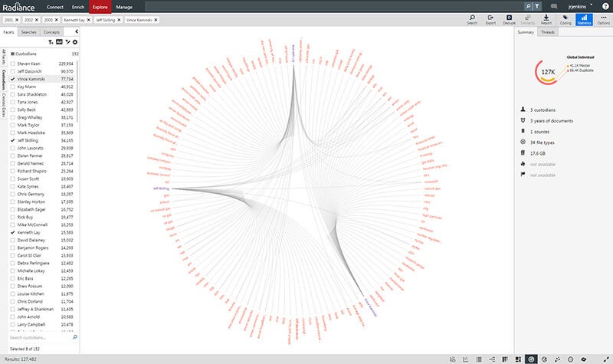Switch to cluster dots view in bottom bar
The height and width of the screenshot is (364, 613).
coord(558,359)
